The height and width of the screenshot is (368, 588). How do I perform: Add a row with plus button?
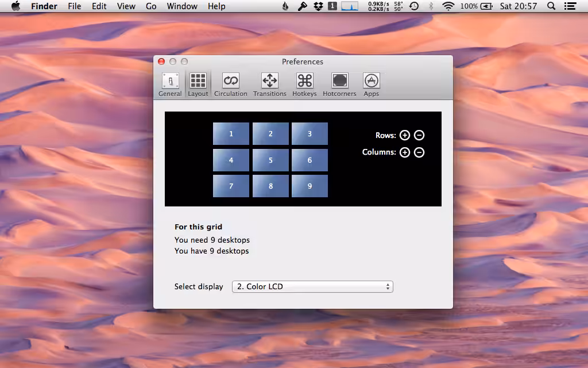pyautogui.click(x=405, y=135)
